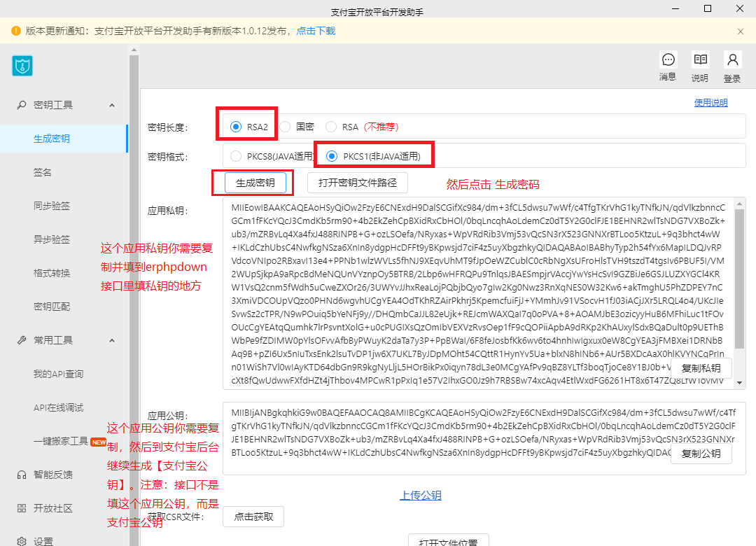Click the 复制公钥 button
Viewport: 756px width, 546px height.
coord(701,454)
